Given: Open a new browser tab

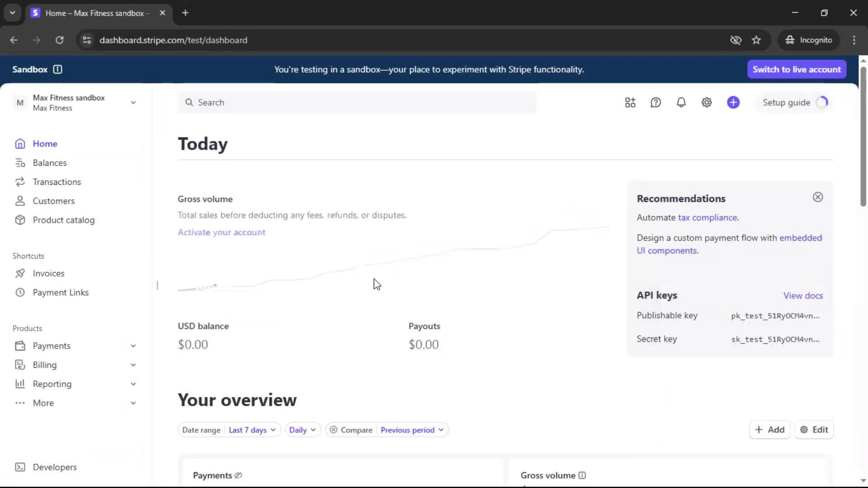Looking at the screenshot, I should [x=185, y=13].
